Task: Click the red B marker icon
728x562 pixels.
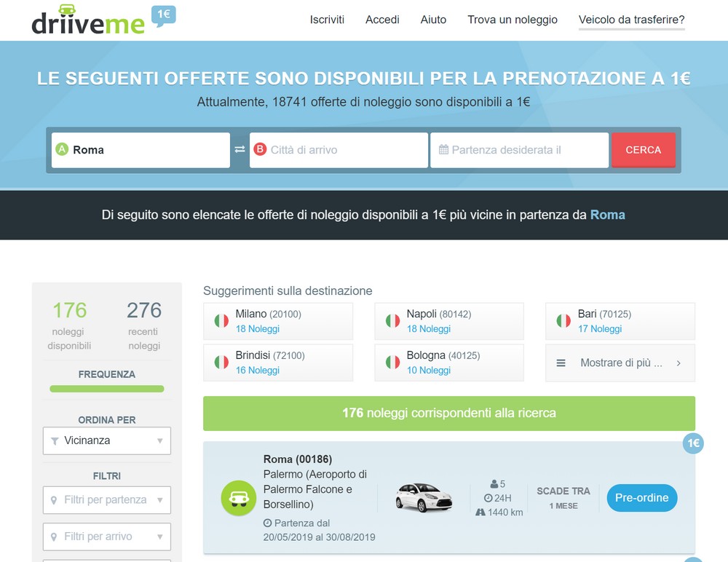Action: pyautogui.click(x=260, y=149)
